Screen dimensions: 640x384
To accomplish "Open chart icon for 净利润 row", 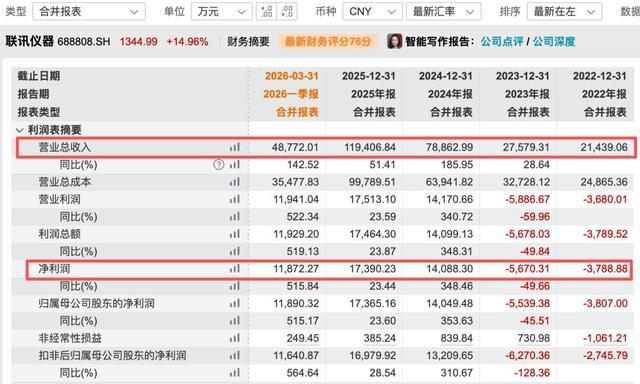I will [x=235, y=269].
